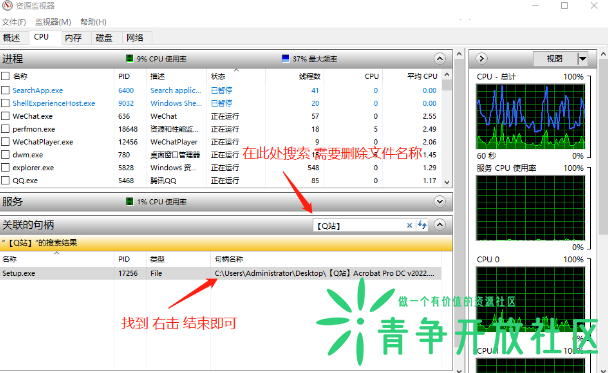The width and height of the screenshot is (608, 373).
Task: Open the 文件(F) menu
Action: tap(14, 22)
